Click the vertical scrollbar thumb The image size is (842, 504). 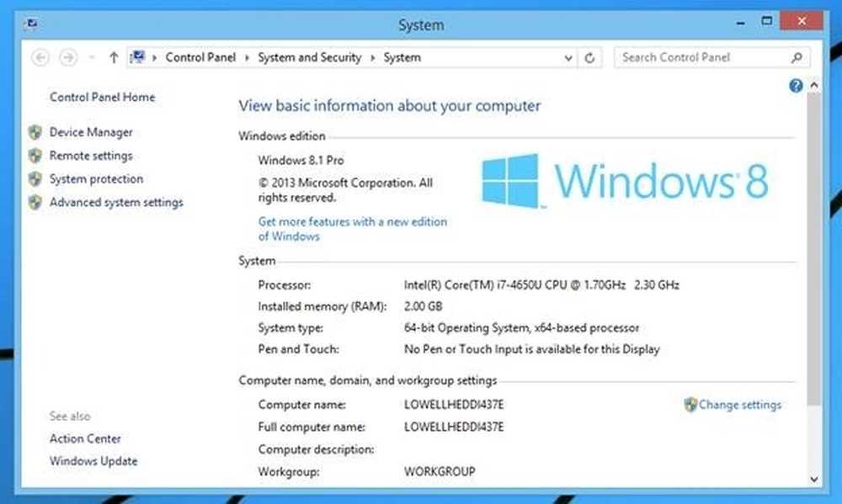click(814, 248)
